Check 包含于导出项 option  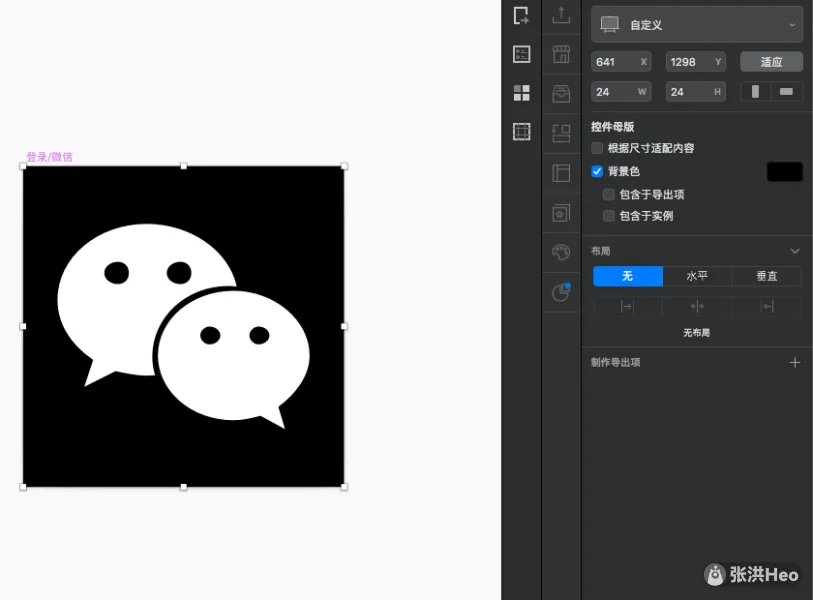pos(609,194)
